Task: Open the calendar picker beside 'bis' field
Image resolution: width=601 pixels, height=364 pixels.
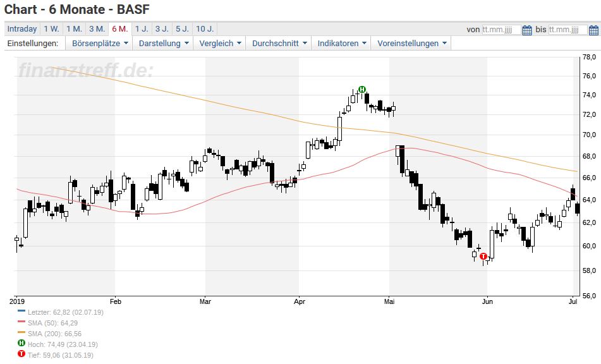Action: (593, 30)
